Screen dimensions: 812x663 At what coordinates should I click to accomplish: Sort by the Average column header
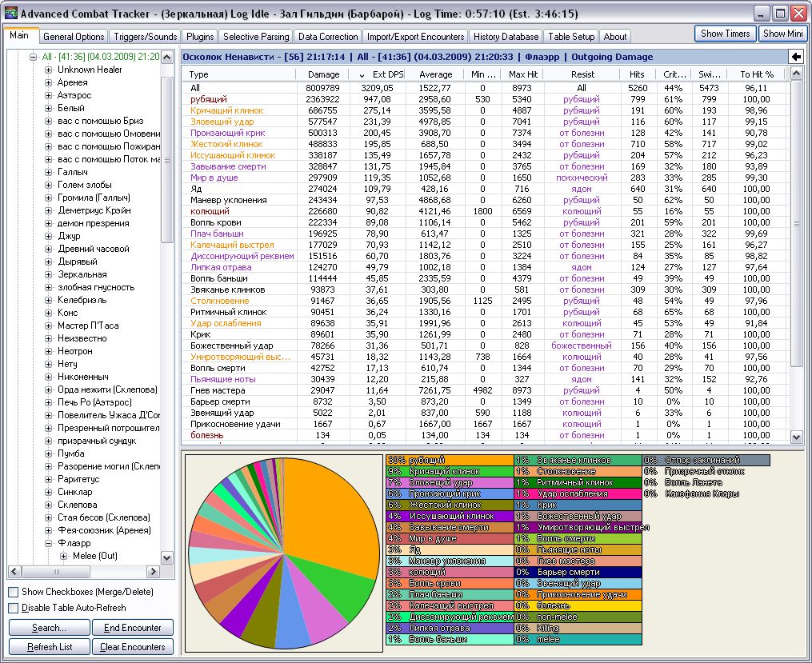(x=435, y=74)
